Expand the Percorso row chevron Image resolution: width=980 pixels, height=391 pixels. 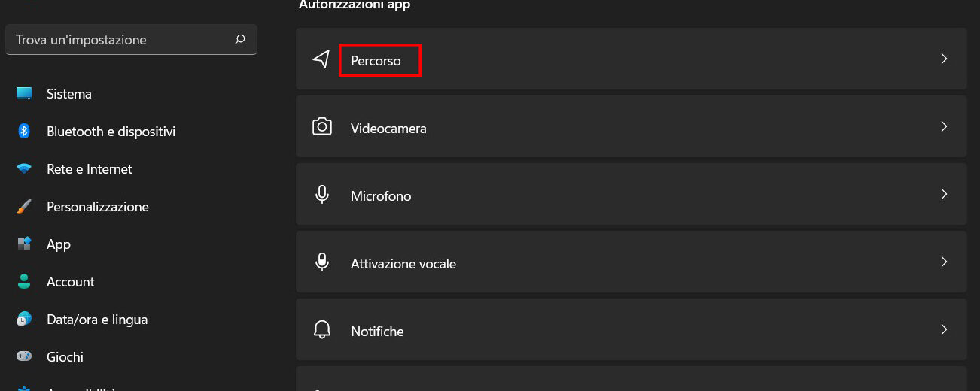944,59
